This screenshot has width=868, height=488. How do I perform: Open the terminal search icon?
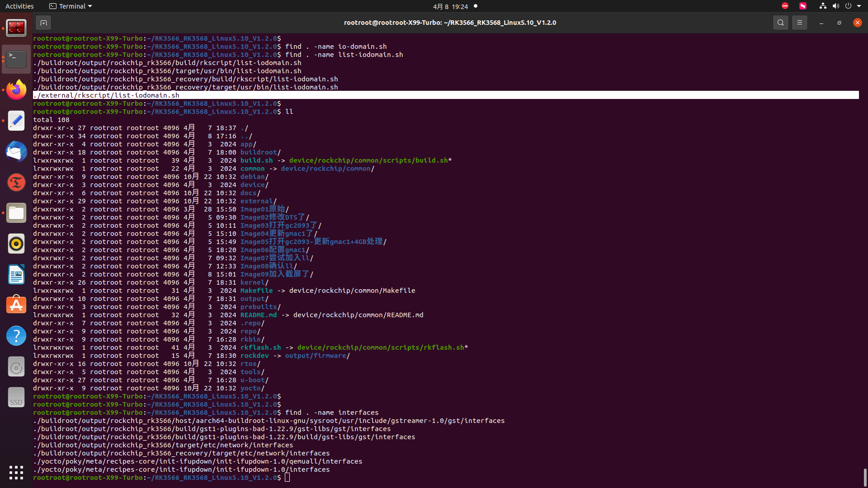[x=780, y=23]
